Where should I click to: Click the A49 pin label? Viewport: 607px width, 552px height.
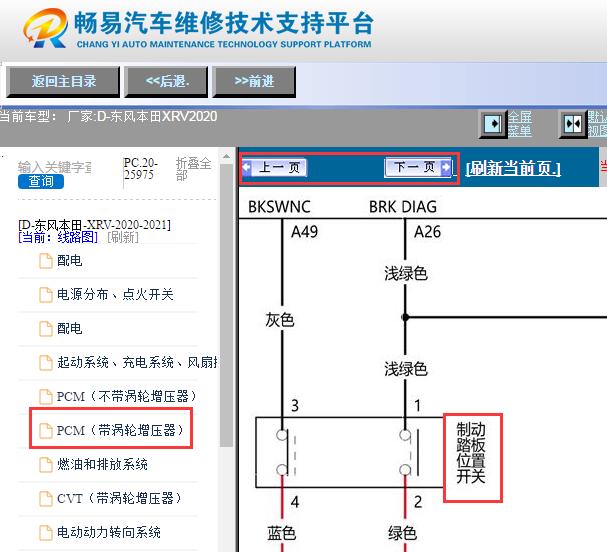tap(304, 232)
